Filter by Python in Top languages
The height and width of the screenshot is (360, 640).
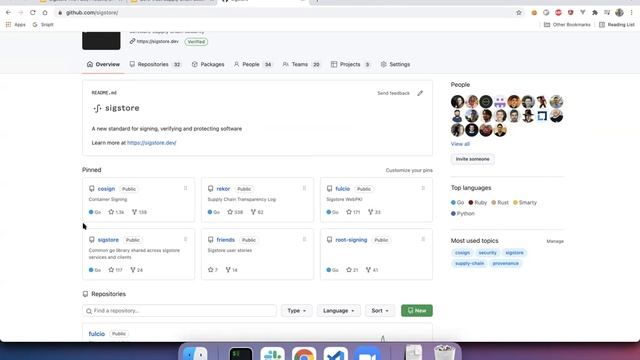[463, 213]
